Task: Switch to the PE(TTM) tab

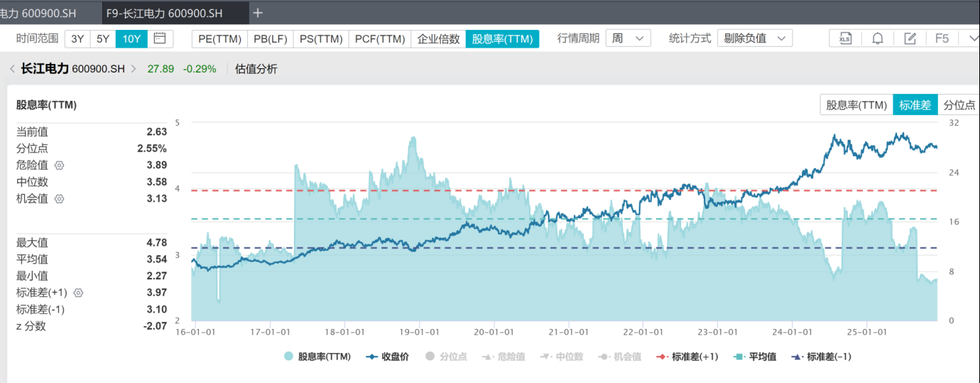Action: click(219, 38)
